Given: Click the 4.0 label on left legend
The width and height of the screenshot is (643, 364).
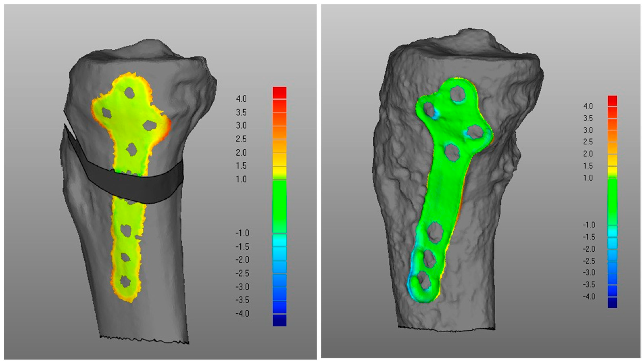Looking at the screenshot, I should tap(241, 99).
